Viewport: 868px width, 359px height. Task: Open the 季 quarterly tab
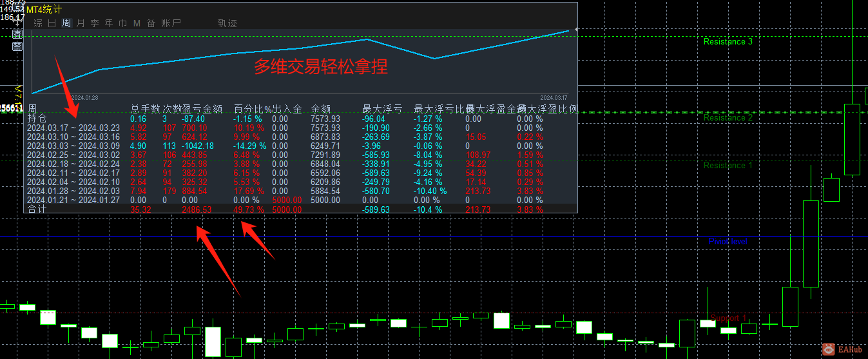pyautogui.click(x=95, y=23)
